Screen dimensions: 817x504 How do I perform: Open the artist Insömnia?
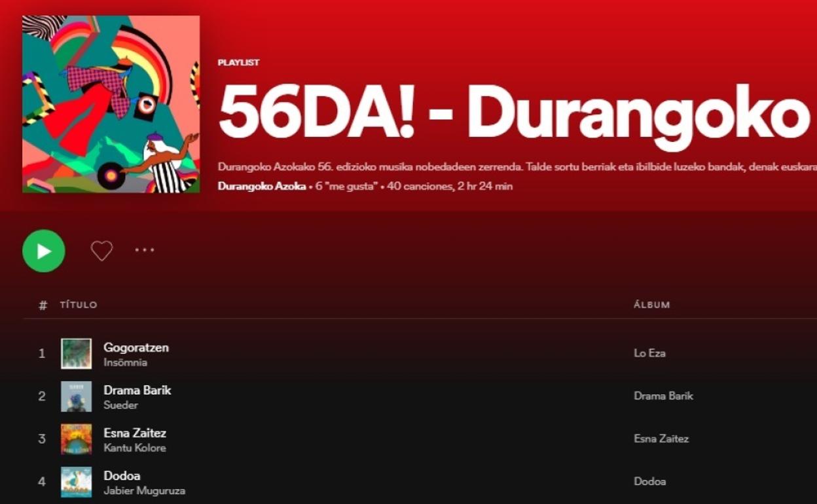pos(125,363)
